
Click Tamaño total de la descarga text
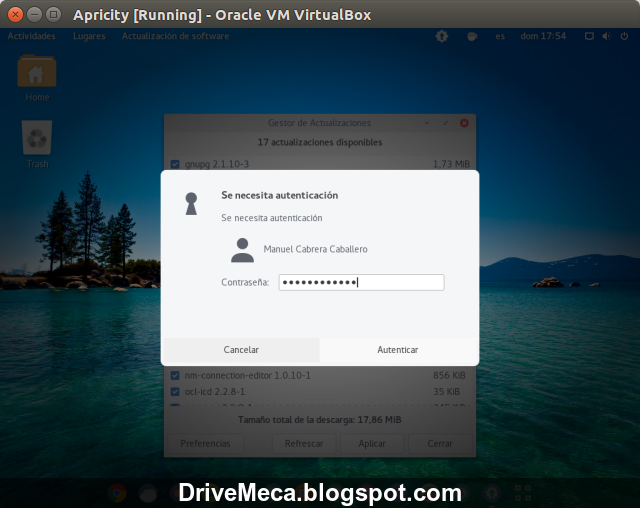click(320, 420)
